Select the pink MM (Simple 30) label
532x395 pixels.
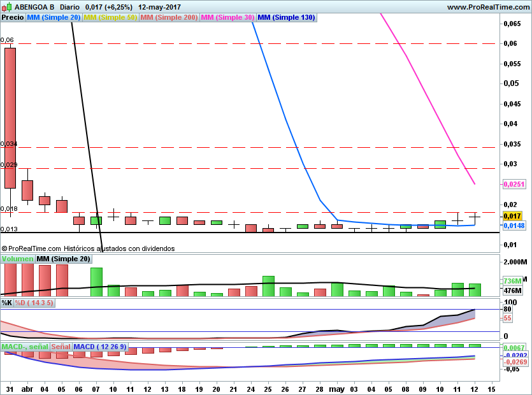click(x=227, y=17)
